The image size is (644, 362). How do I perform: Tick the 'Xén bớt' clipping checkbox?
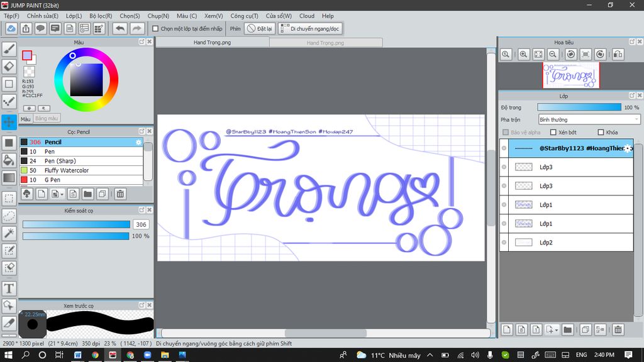pos(553,132)
